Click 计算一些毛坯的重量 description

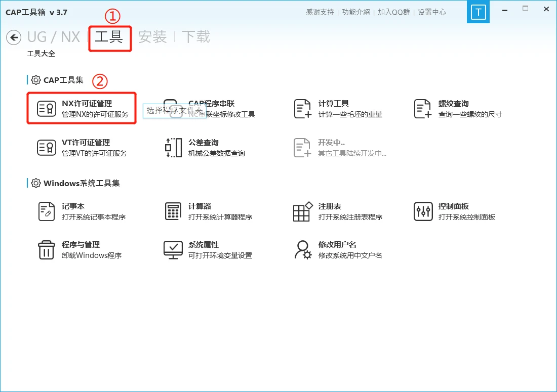(x=350, y=114)
